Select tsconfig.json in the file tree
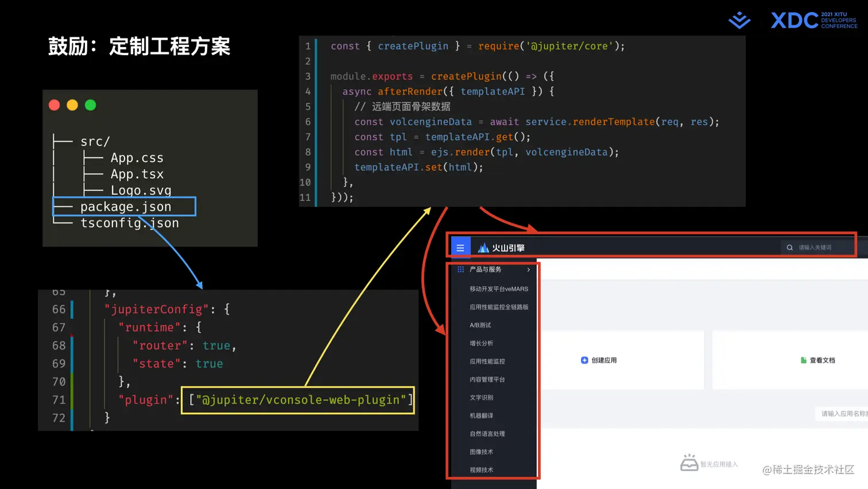The image size is (868, 489). coord(129,223)
